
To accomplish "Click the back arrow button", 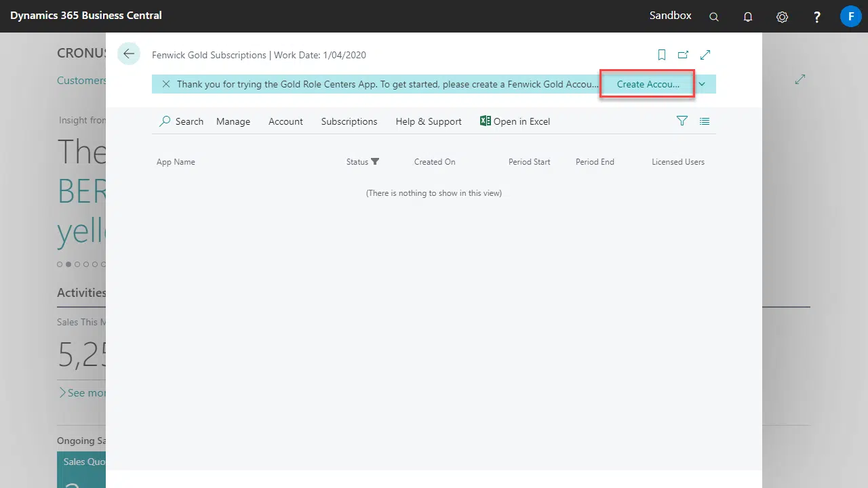I will 128,54.
